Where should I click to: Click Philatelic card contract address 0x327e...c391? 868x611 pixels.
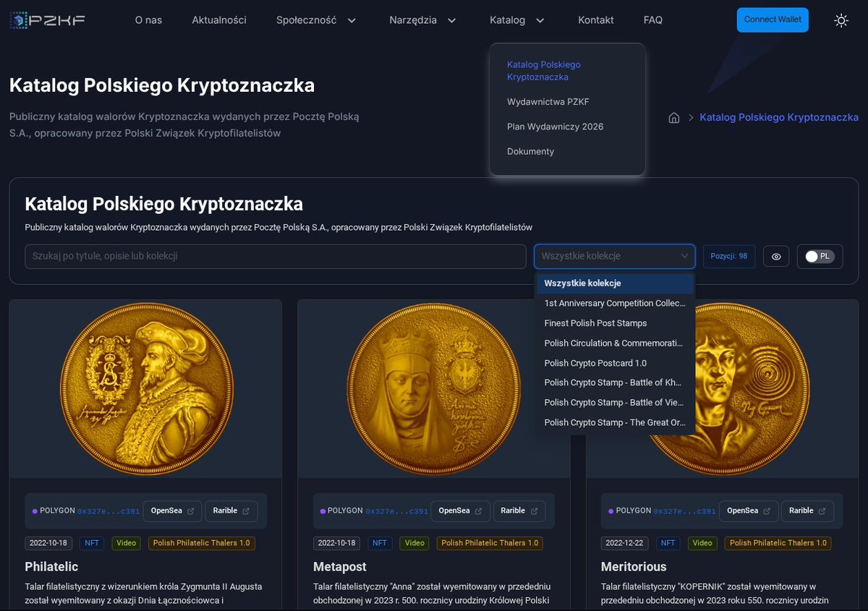tap(109, 511)
